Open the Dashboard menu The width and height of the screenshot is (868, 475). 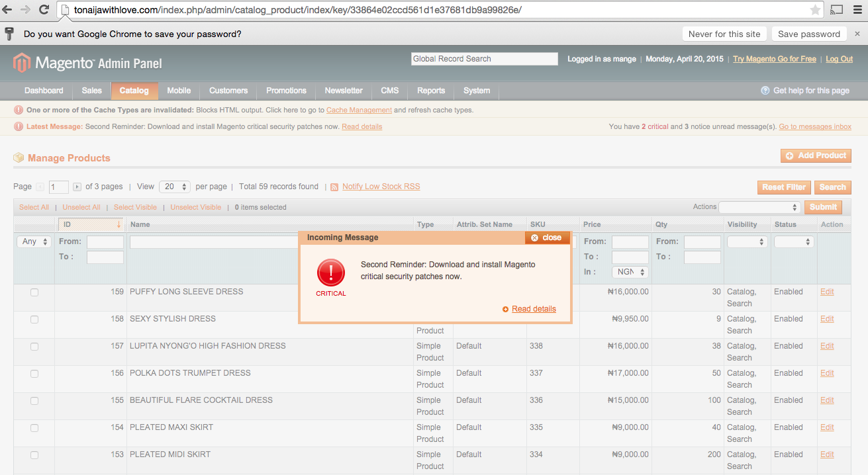pos(44,91)
